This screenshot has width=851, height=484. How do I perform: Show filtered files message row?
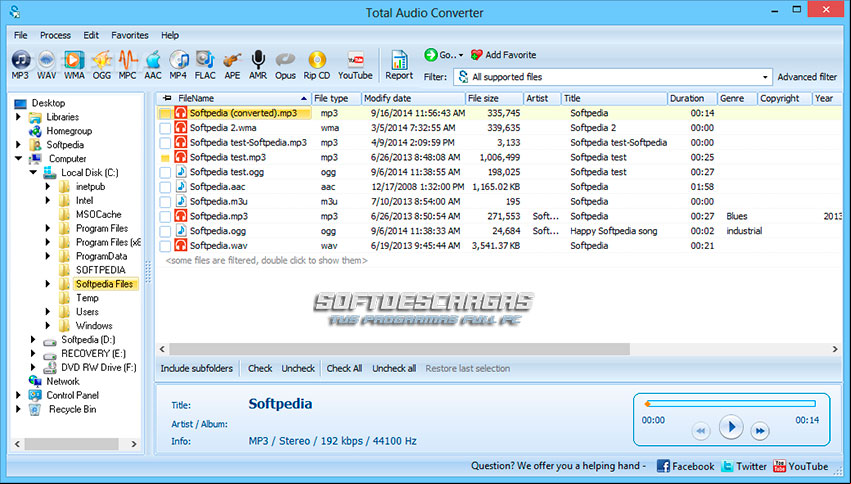266,260
